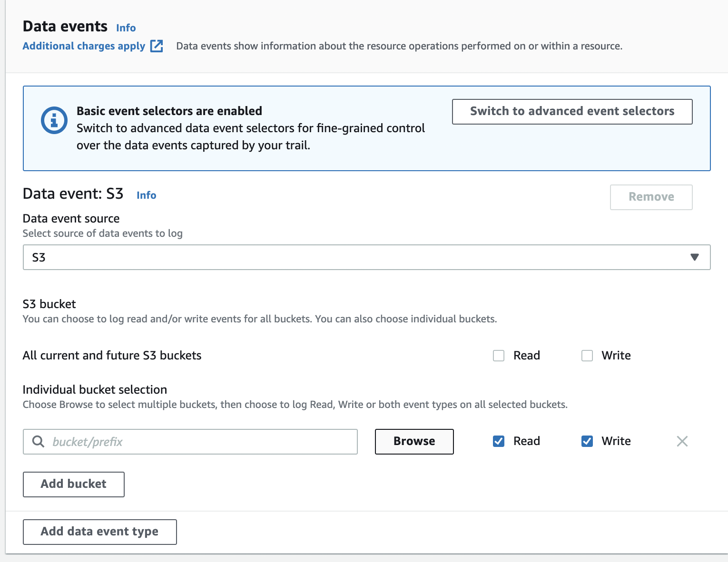The image size is (728, 562).
Task: Click the external link icon beside Additional charges apply
Action: pyautogui.click(x=157, y=46)
